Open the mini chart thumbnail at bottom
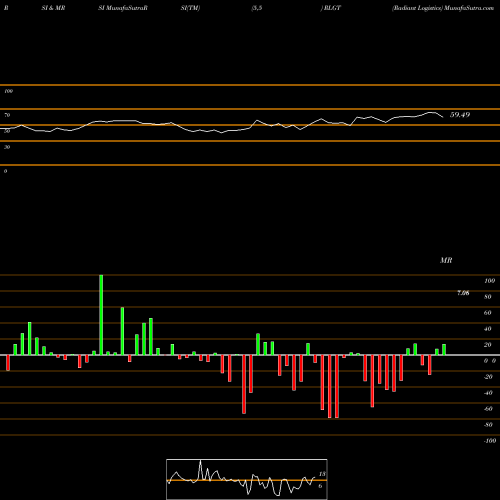 coord(247,479)
